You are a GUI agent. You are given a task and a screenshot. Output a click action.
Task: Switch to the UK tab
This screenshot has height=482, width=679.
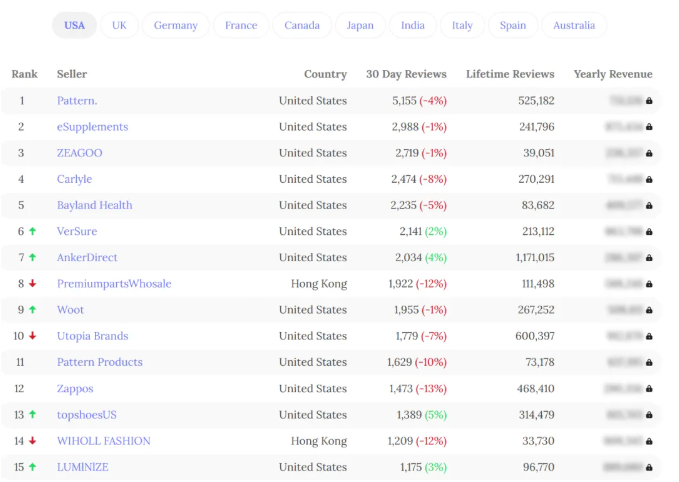tap(120, 25)
